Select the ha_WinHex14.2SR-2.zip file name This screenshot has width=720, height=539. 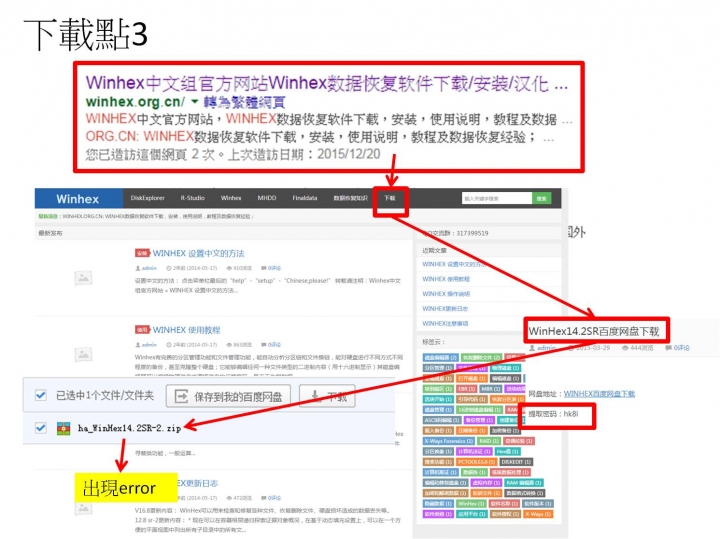coord(129,428)
